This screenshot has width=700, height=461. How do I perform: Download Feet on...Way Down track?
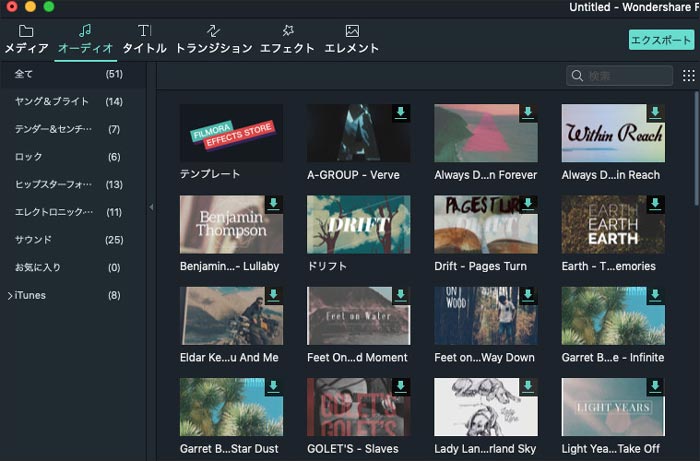[x=528, y=295]
